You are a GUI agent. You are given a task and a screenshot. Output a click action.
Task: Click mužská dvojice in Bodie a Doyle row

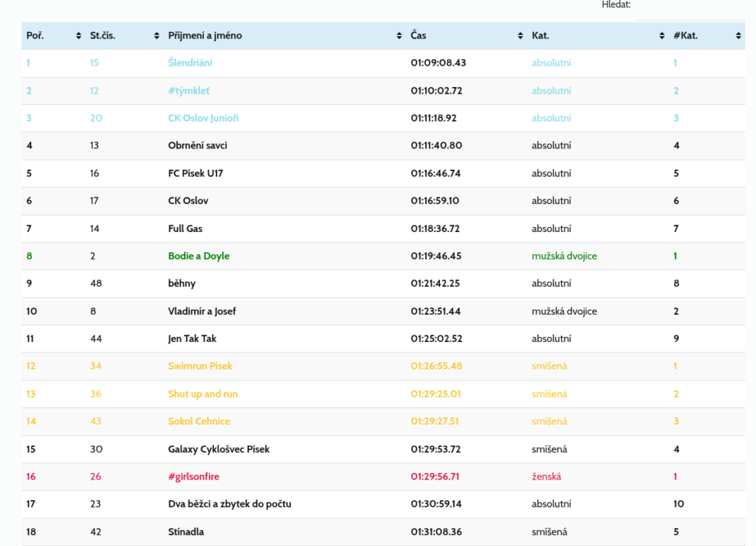pyautogui.click(x=564, y=256)
